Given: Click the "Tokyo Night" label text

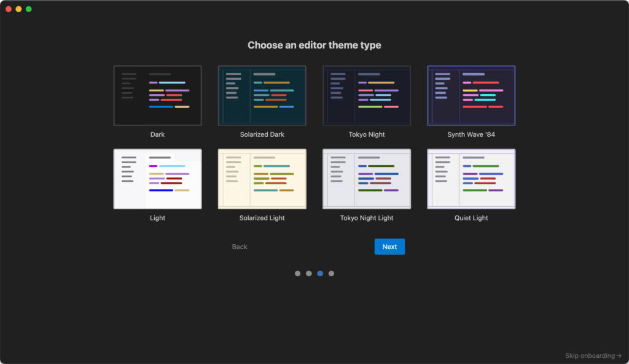Looking at the screenshot, I should click(x=367, y=134).
